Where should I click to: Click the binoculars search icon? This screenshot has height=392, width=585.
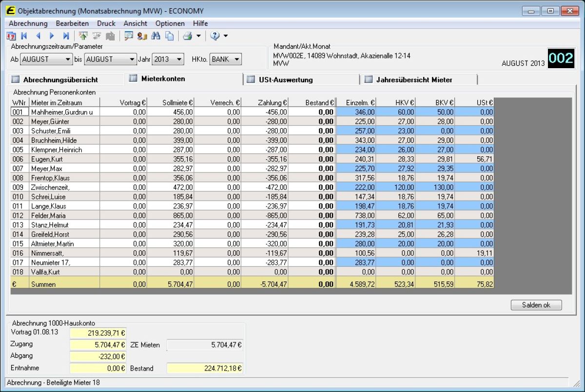pos(156,36)
